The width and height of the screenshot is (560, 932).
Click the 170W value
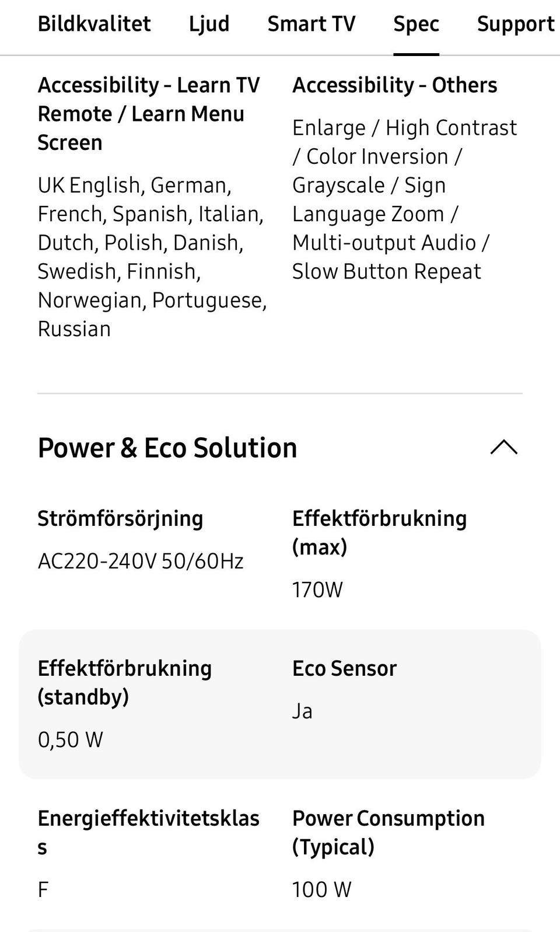point(317,589)
